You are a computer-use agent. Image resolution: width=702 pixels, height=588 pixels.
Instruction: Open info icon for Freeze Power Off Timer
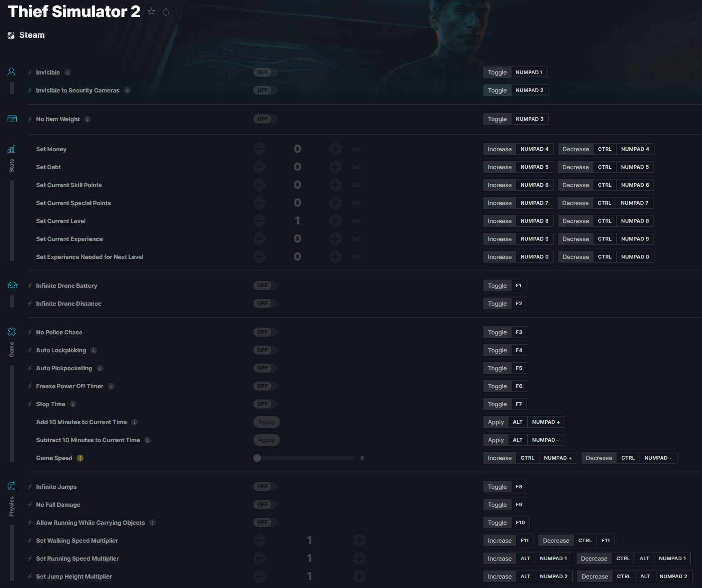tap(111, 386)
